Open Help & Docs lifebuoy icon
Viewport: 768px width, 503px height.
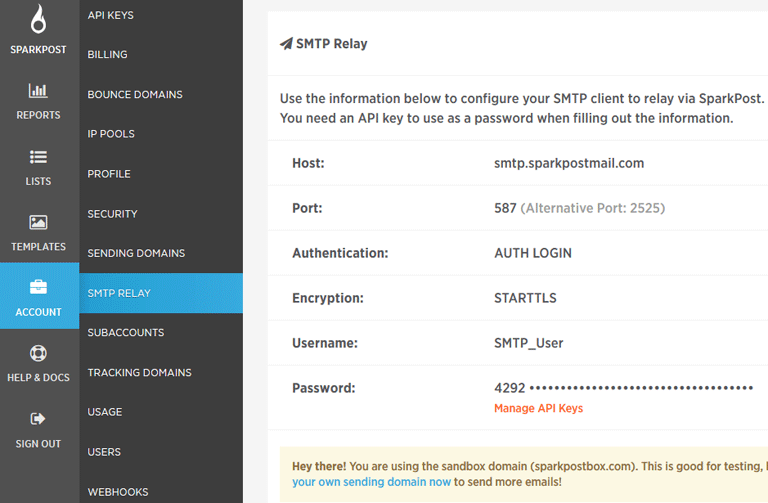(38, 353)
